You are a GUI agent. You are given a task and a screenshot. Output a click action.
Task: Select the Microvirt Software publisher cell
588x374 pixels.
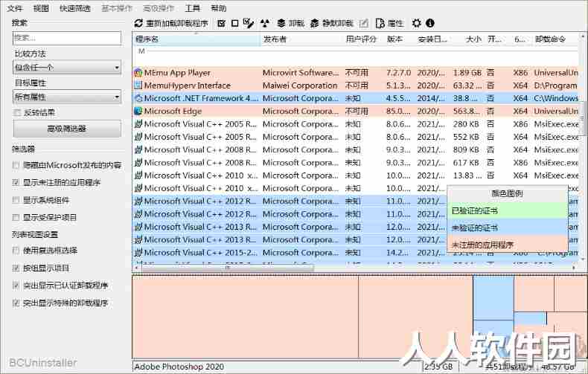click(x=301, y=73)
